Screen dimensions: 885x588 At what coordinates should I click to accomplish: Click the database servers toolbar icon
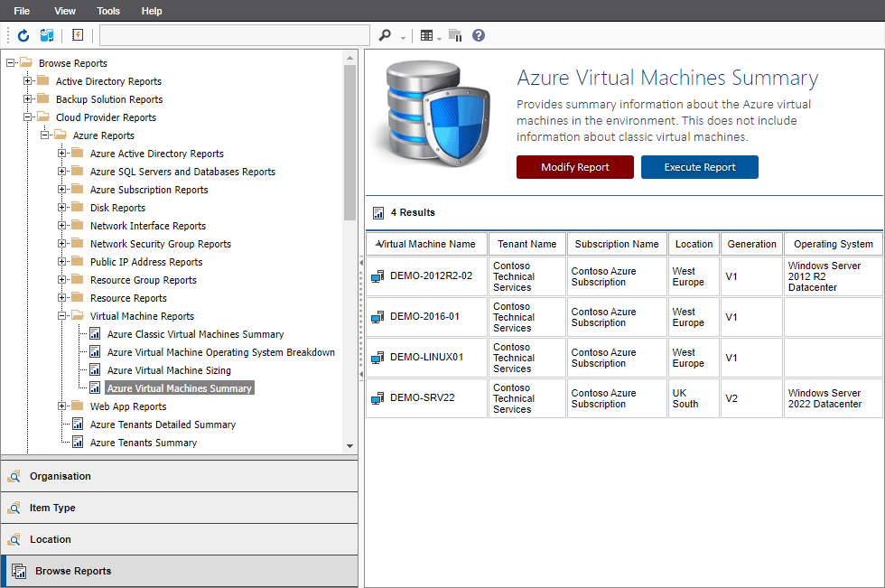(47, 35)
